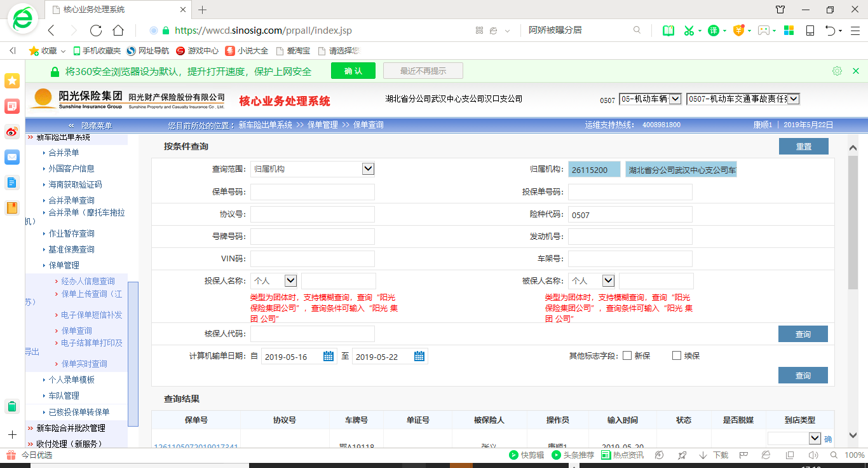Open 投保人名称 type dropdown
Viewport: 868px width, 468px height.
coord(290,280)
